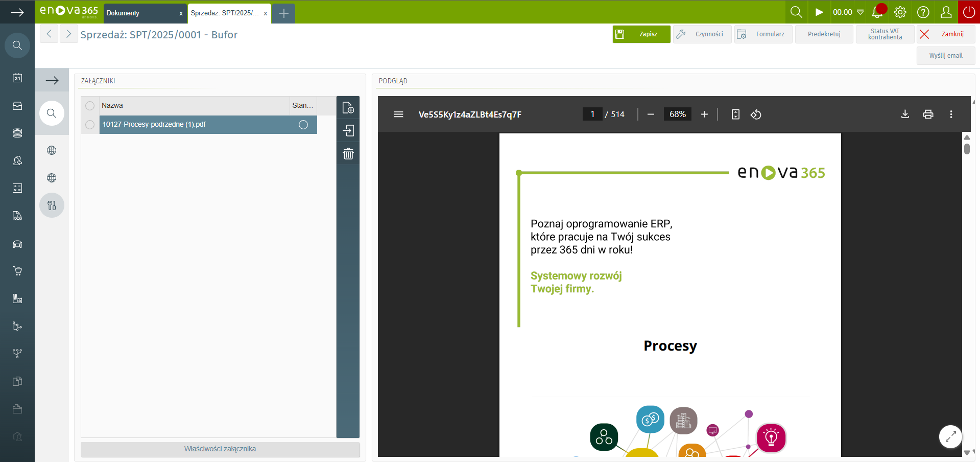Viewport: 980px width, 462px height.
Task: Rotate the PDF page in preview
Action: click(x=756, y=114)
